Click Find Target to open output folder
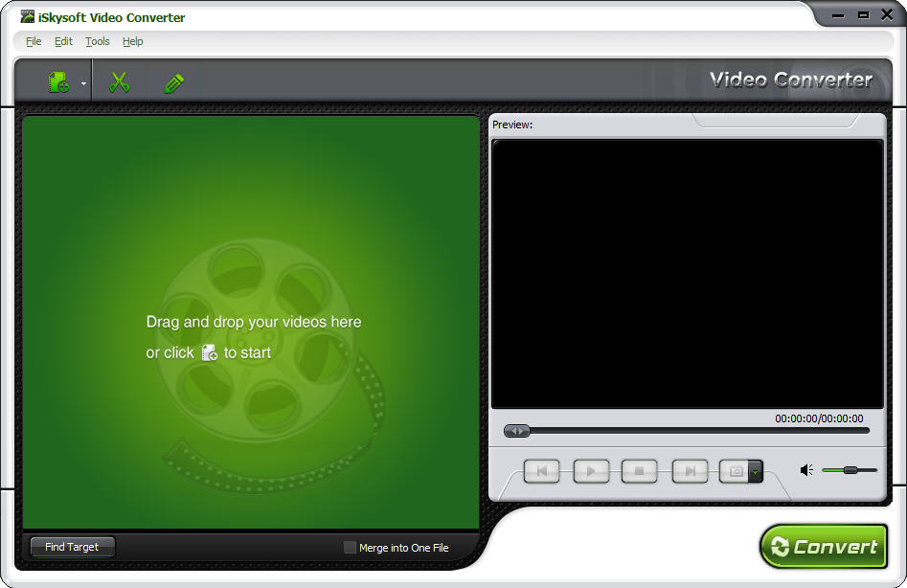The width and height of the screenshot is (907, 588). pos(71,547)
